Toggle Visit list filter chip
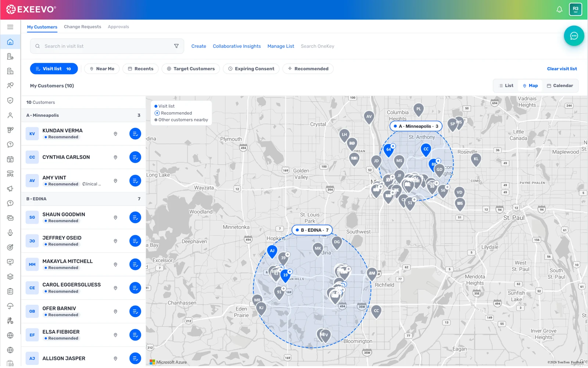This screenshot has height=368, width=588. point(54,69)
